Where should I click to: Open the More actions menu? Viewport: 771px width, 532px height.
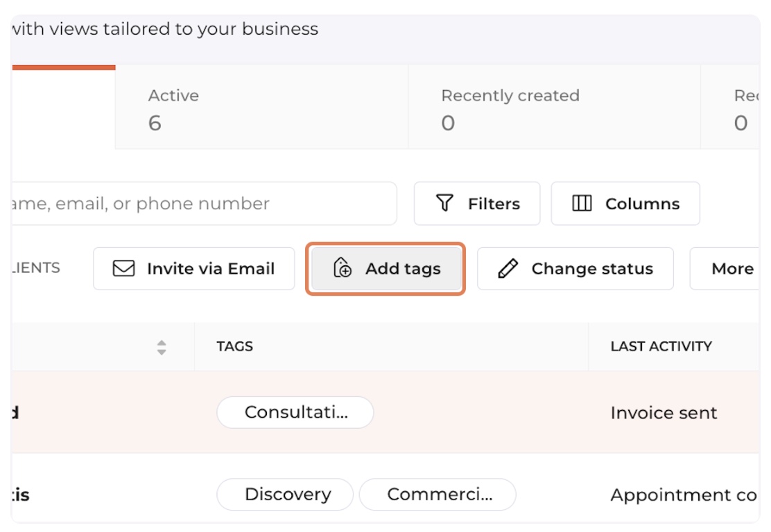pos(731,269)
